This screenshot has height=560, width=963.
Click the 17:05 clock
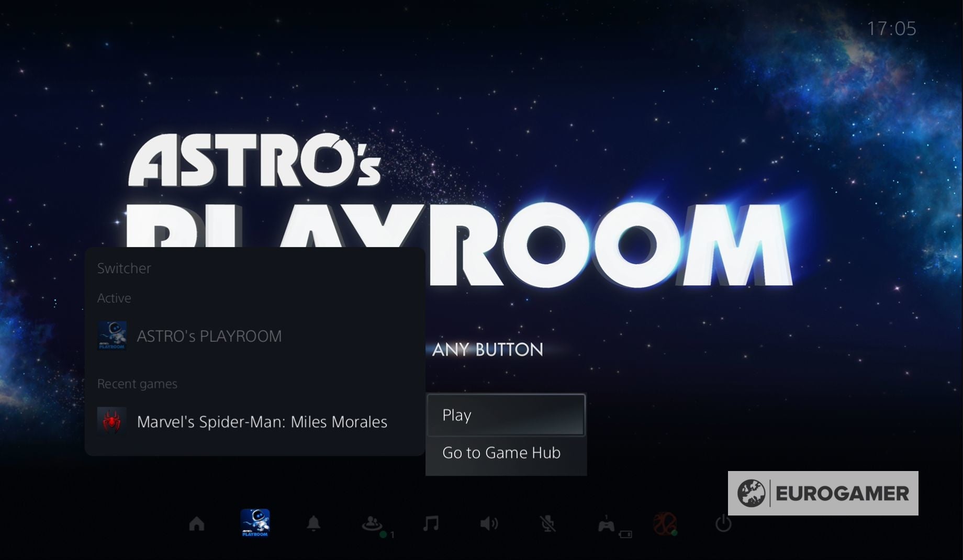click(891, 29)
